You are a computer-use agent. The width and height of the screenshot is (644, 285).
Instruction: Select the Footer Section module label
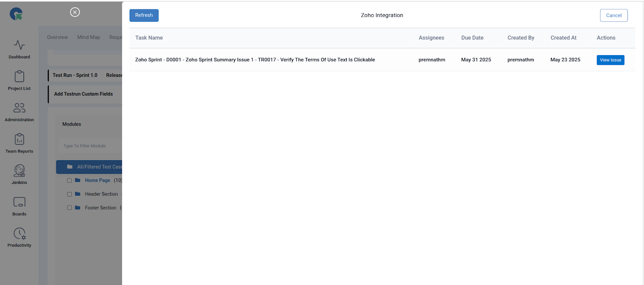101,208
